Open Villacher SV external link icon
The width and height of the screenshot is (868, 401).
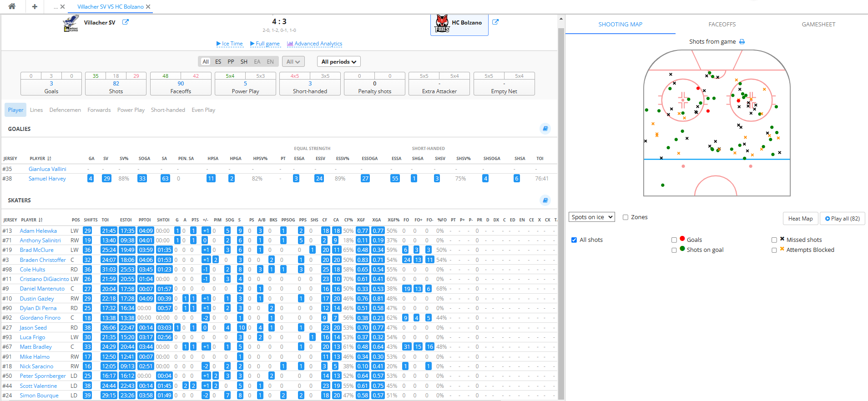click(x=125, y=22)
